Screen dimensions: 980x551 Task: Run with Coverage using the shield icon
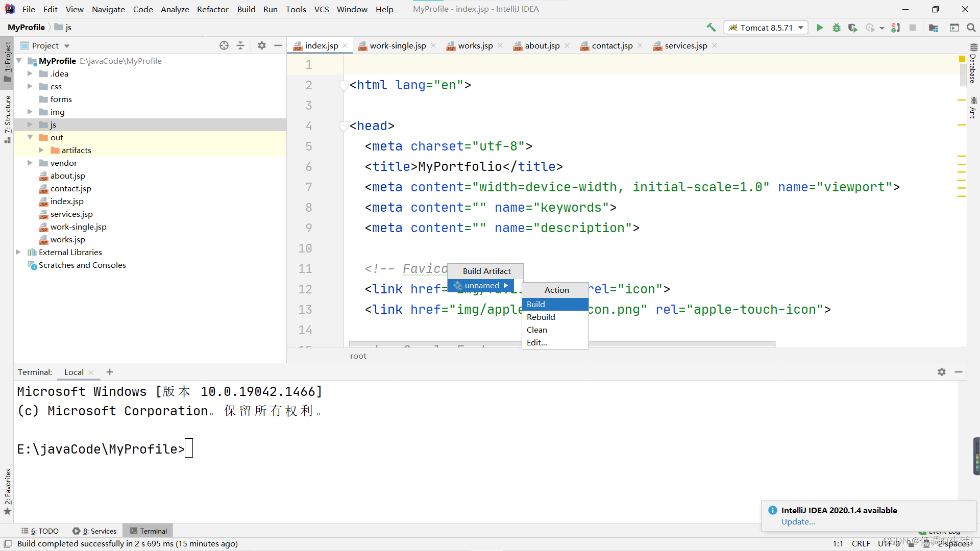pos(853,28)
